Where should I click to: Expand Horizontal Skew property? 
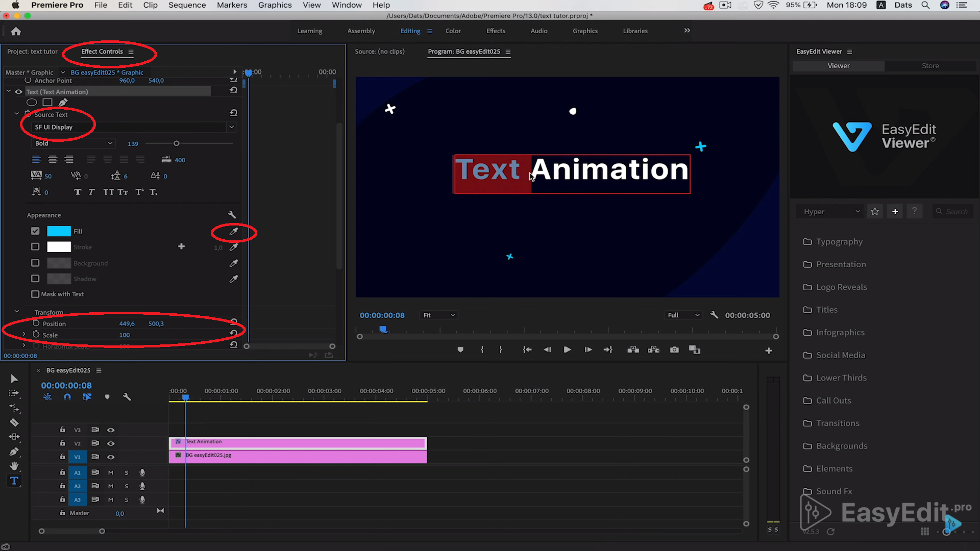24,346
